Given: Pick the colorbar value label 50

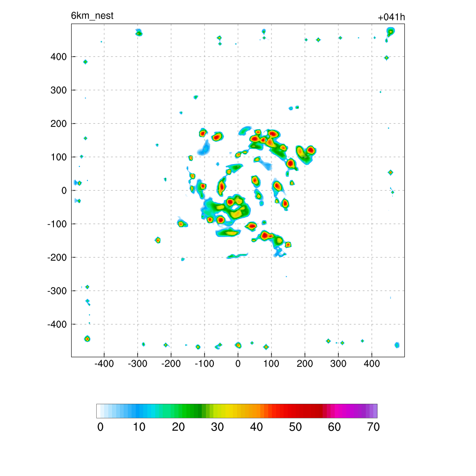Looking at the screenshot, I should (295, 427).
